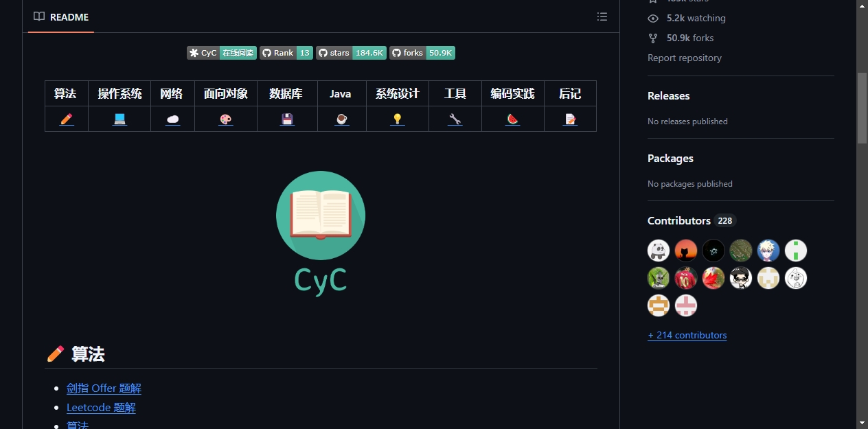Image resolution: width=868 pixels, height=429 pixels.
Task: Click the coffee cup icon under Java
Action: coord(342,119)
